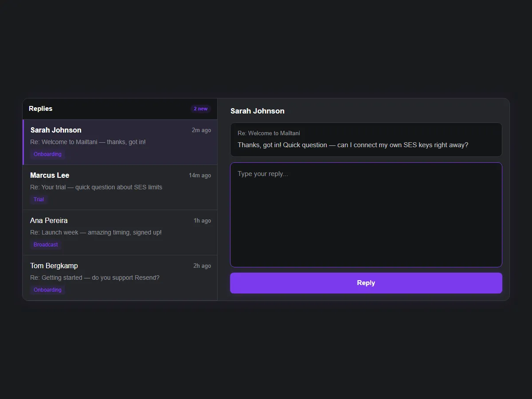This screenshot has width=532, height=399.
Task: Click the Onboarding tag under Tom Bergkamp
Action: 47,289
